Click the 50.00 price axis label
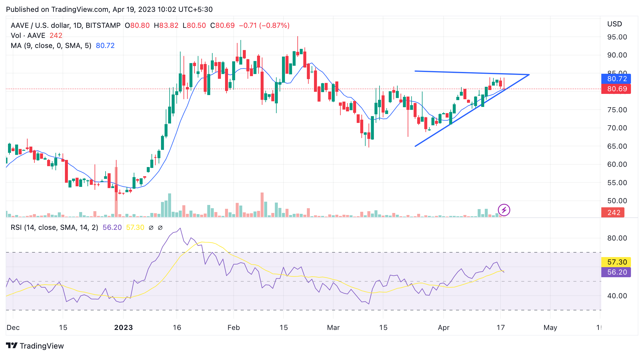 617,201
